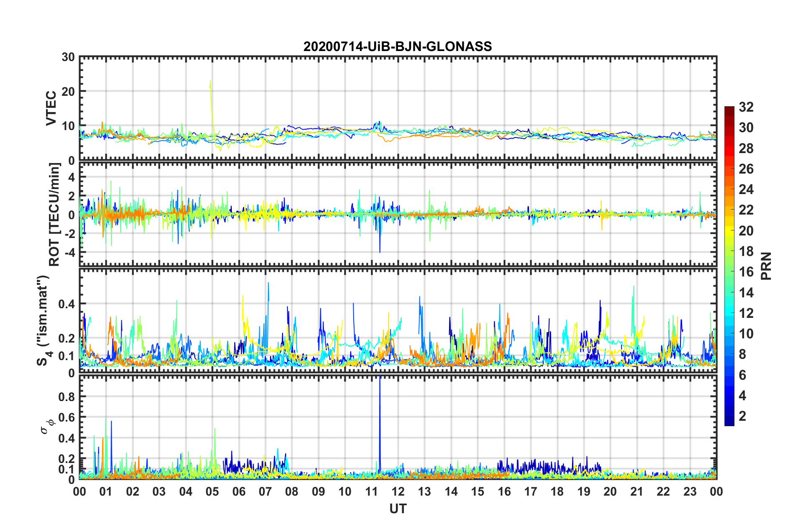Click the plot title "20200714-UiB-BJN-GLONASS"
796x532 pixels.
(x=398, y=46)
